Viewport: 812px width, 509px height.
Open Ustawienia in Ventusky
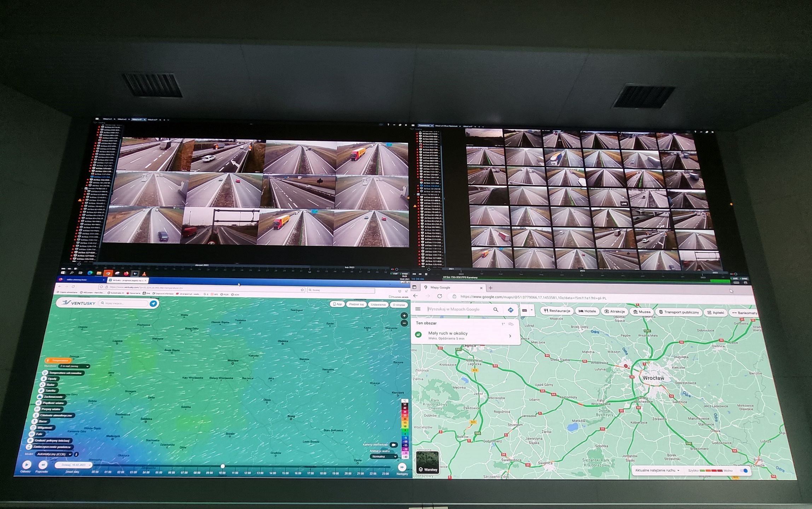(378, 304)
